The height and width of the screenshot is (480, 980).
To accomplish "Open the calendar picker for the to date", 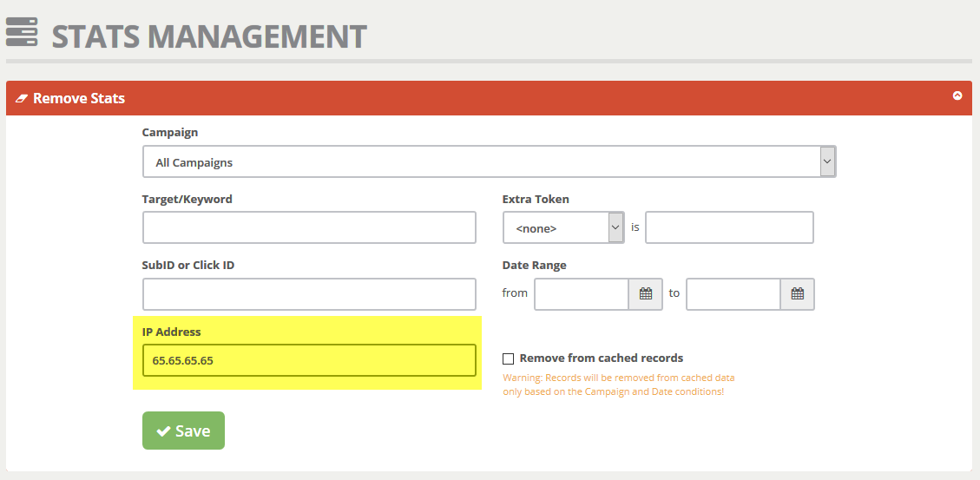I will click(797, 294).
